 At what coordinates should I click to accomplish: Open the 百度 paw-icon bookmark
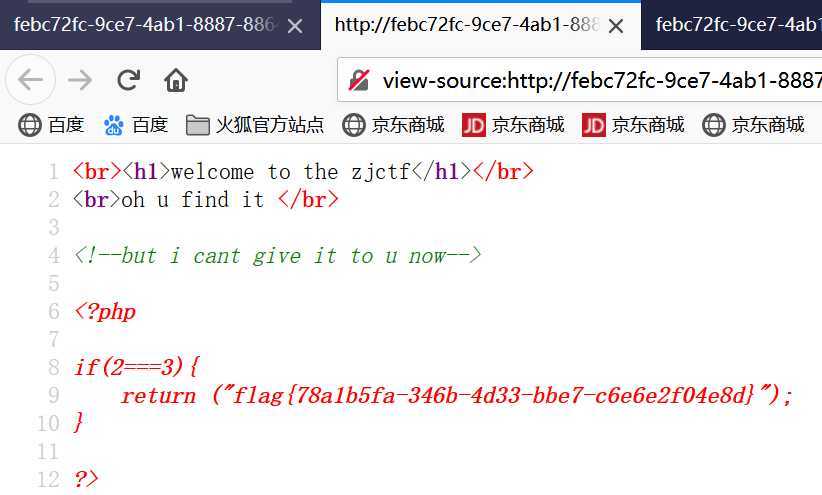coord(136,125)
